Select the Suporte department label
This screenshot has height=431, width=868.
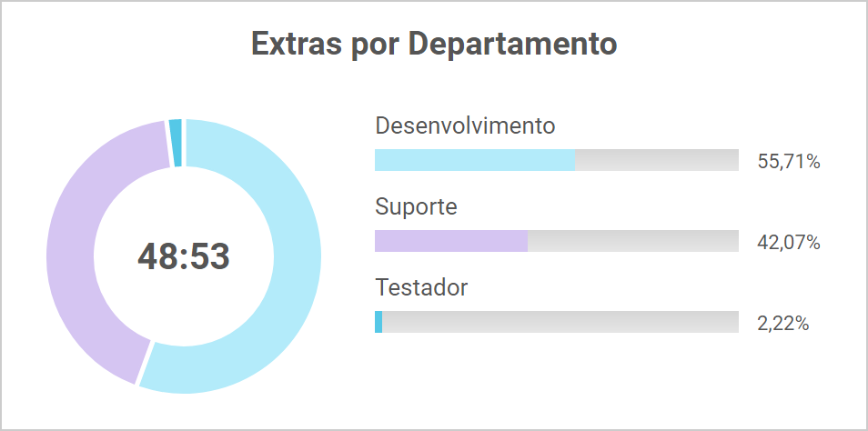pos(416,206)
